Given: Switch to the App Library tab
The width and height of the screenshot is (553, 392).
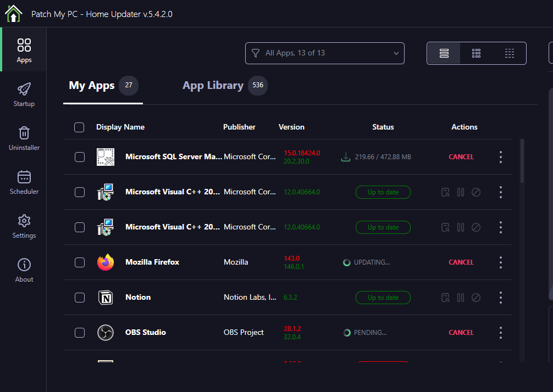Looking at the screenshot, I should pyautogui.click(x=213, y=86).
